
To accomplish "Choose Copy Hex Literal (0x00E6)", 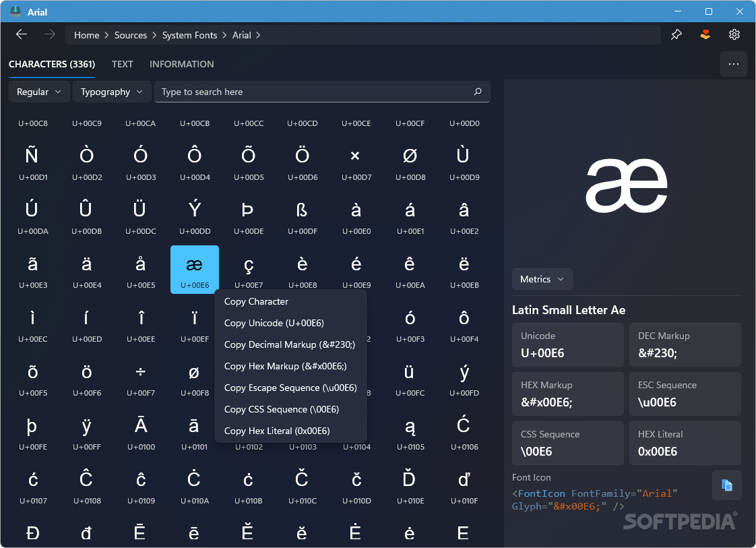I will [290, 431].
